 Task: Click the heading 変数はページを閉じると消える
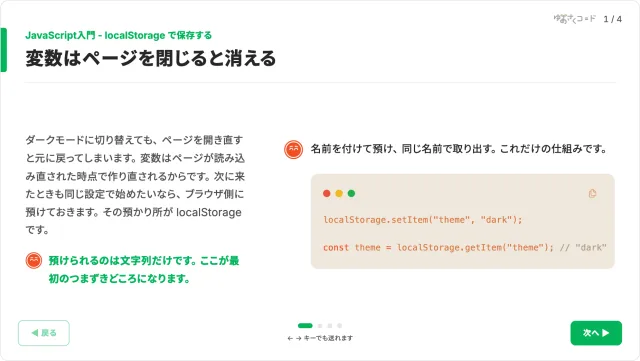point(151,58)
